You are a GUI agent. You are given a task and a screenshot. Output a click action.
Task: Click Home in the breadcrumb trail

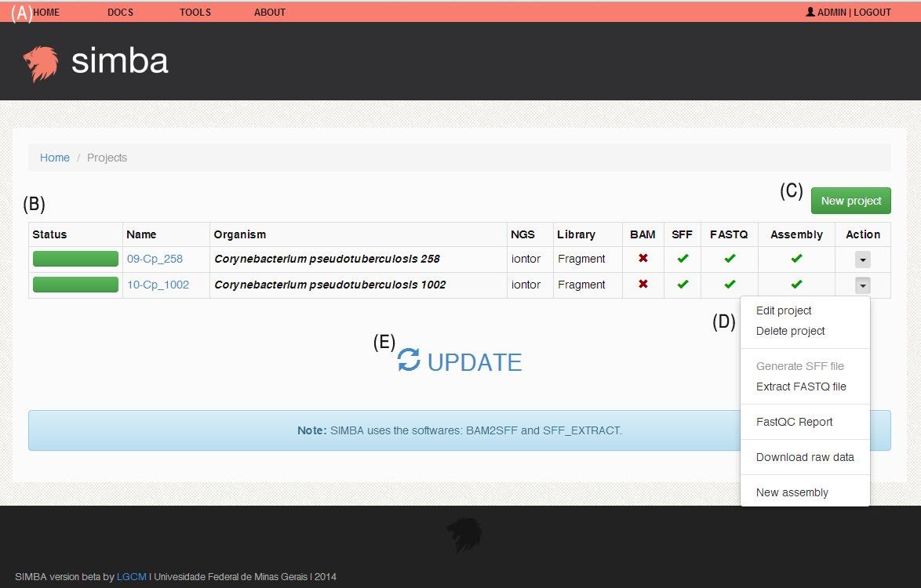coord(54,157)
